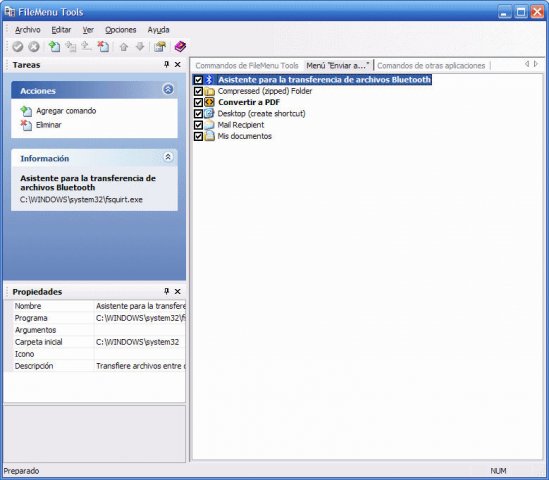Click the Convertir a PDF orange icon
This screenshot has height=480, width=549.
pos(209,102)
